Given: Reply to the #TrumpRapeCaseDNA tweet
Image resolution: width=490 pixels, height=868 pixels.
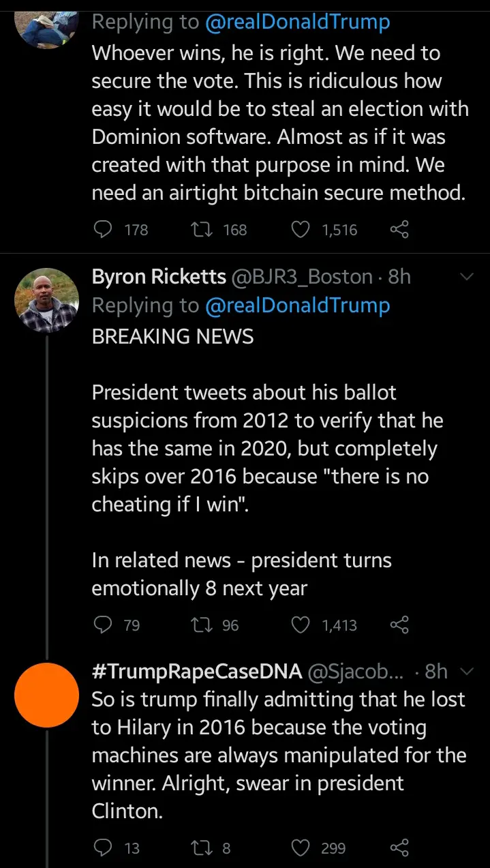Looking at the screenshot, I should 102,848.
